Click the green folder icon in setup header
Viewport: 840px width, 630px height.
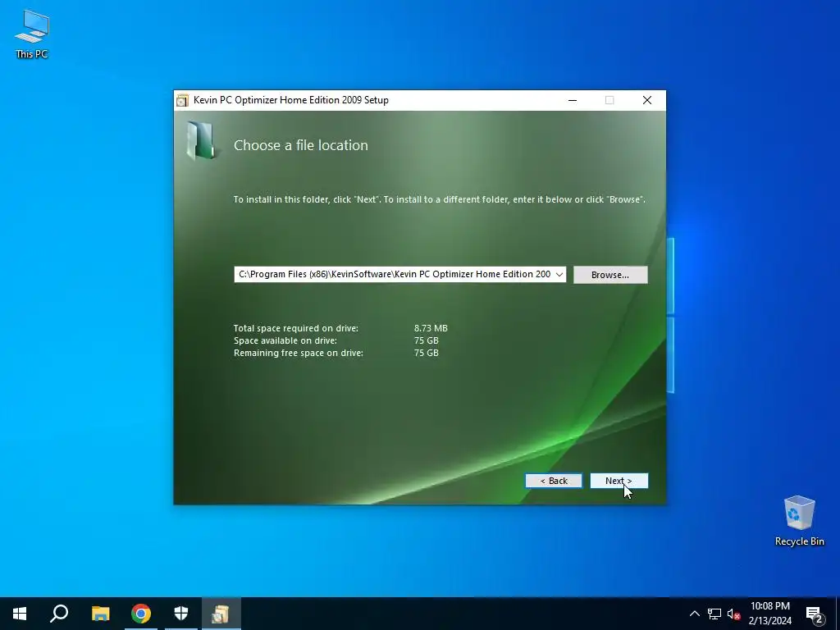201,140
